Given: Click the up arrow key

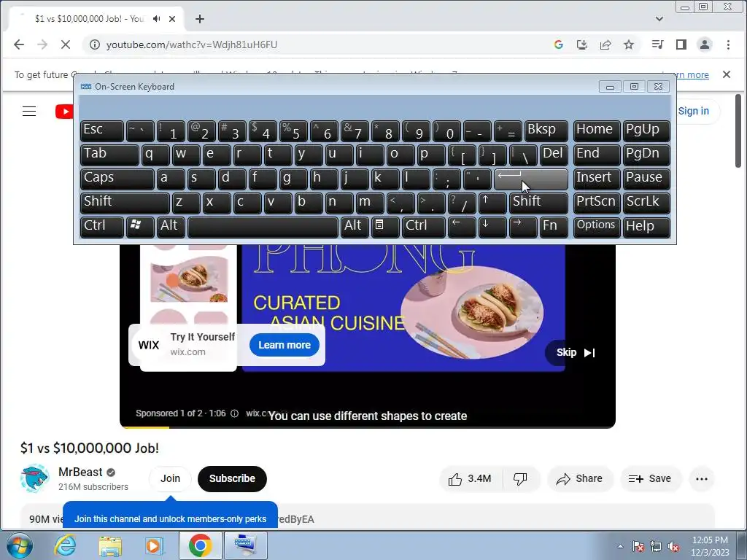Looking at the screenshot, I should (x=492, y=203).
